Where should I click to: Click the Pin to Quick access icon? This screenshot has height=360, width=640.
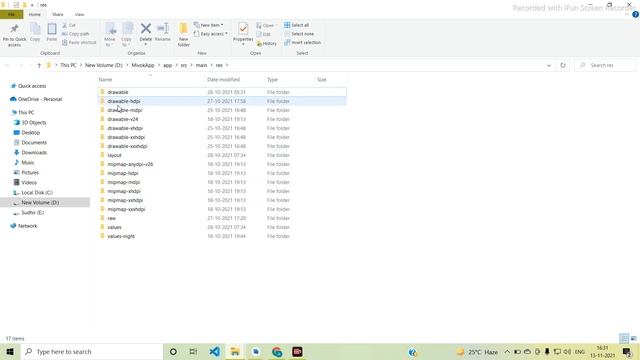(x=14, y=30)
